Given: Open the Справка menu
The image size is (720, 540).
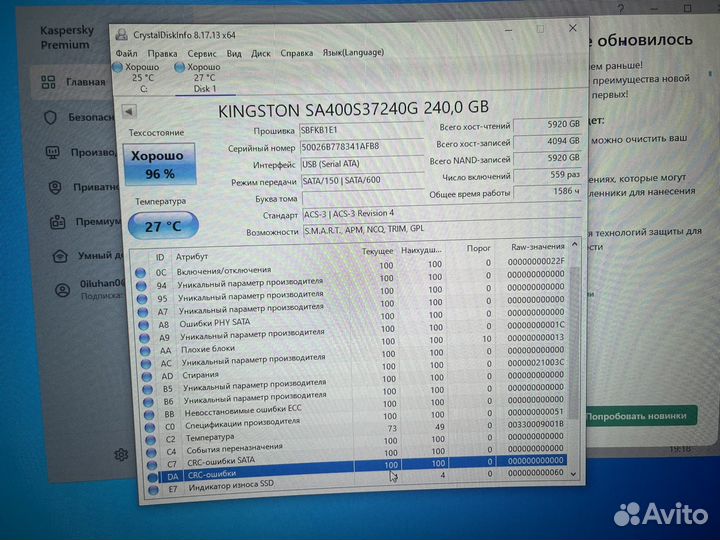Looking at the screenshot, I should coord(297,53).
